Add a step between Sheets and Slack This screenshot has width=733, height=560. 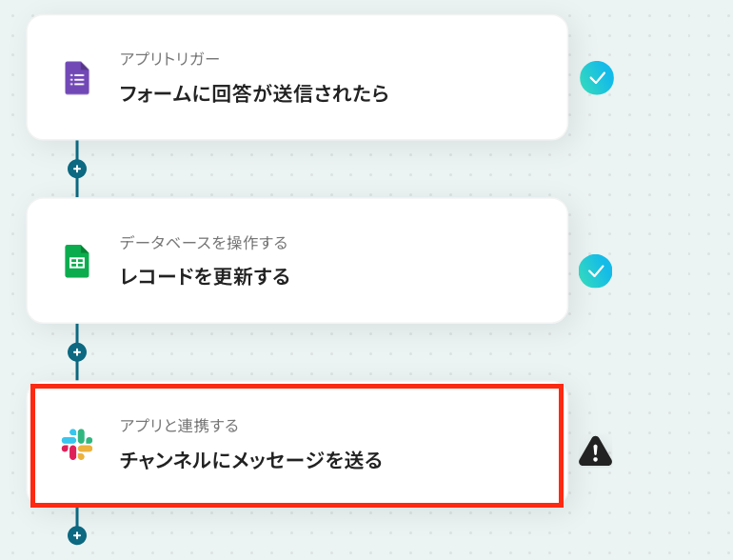(x=77, y=352)
